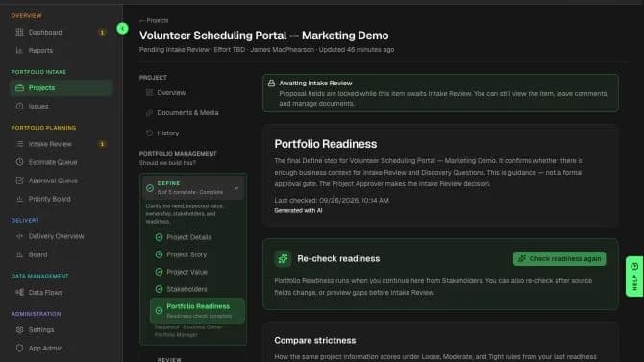Click the Approval Queue check icon
Viewport: 644px width, 362px height.
(19, 181)
